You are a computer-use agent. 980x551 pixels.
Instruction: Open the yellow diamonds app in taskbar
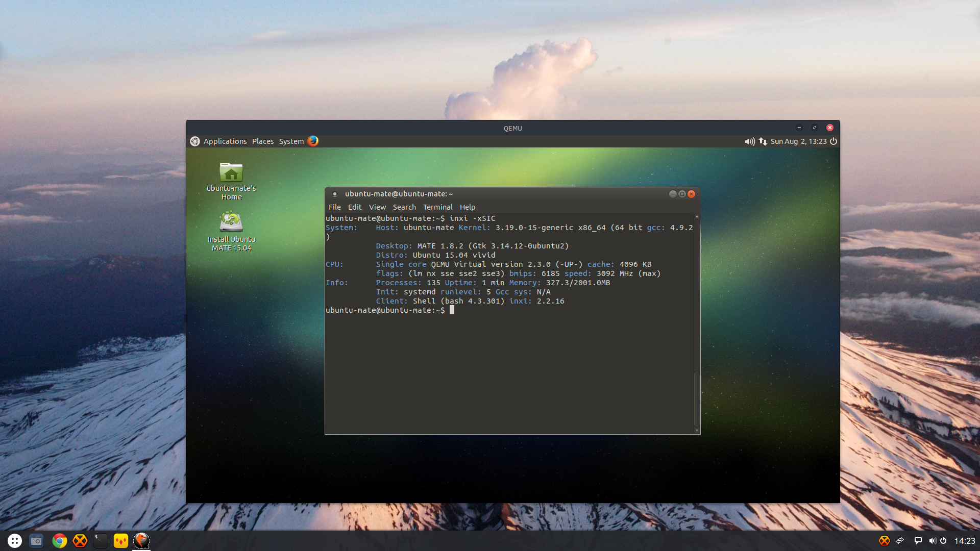[x=121, y=541]
